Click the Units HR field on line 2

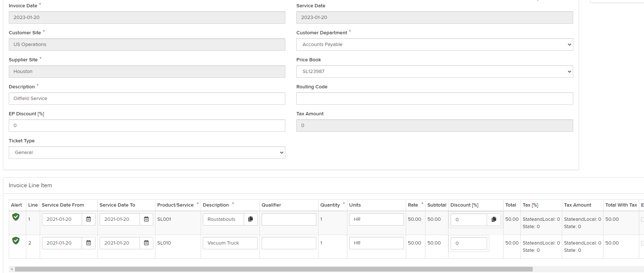376,243
